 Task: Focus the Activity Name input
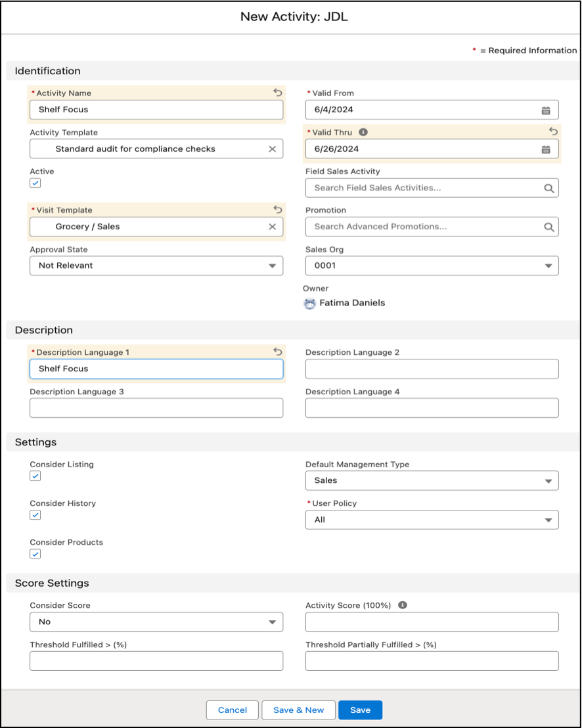pos(156,110)
